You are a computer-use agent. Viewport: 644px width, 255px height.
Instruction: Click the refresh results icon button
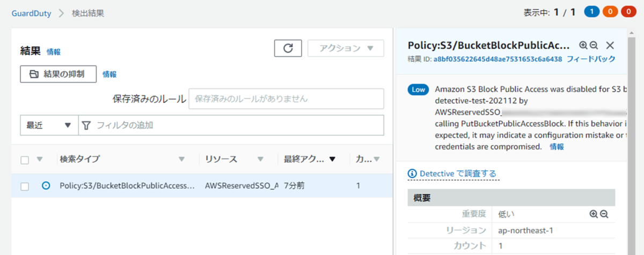(x=288, y=48)
